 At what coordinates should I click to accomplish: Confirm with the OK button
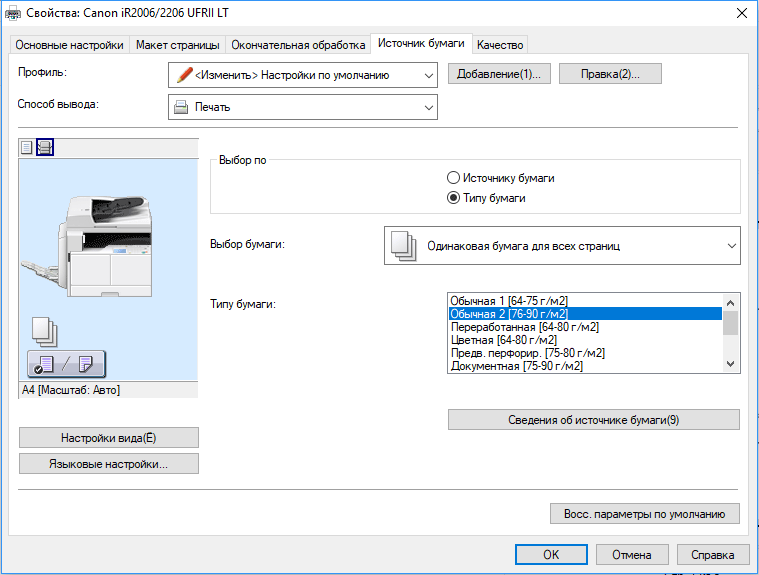(551, 554)
